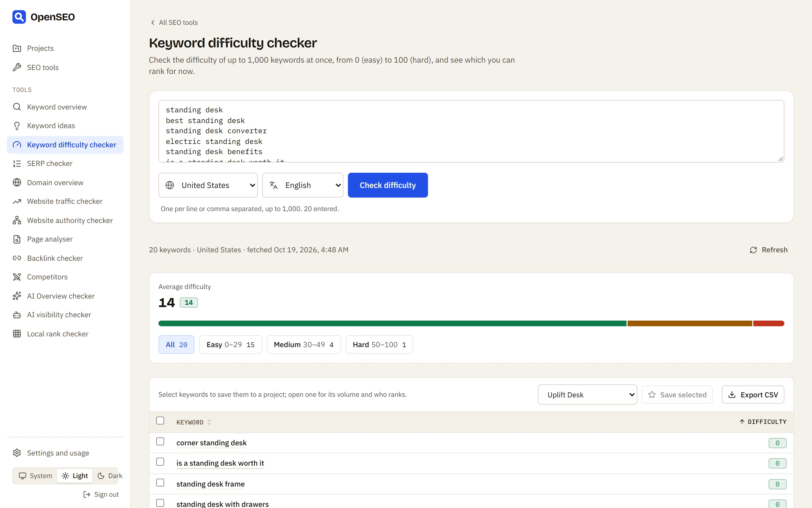Open AI visibility checker
Screen dimensions: 812x508
[65, 315]
